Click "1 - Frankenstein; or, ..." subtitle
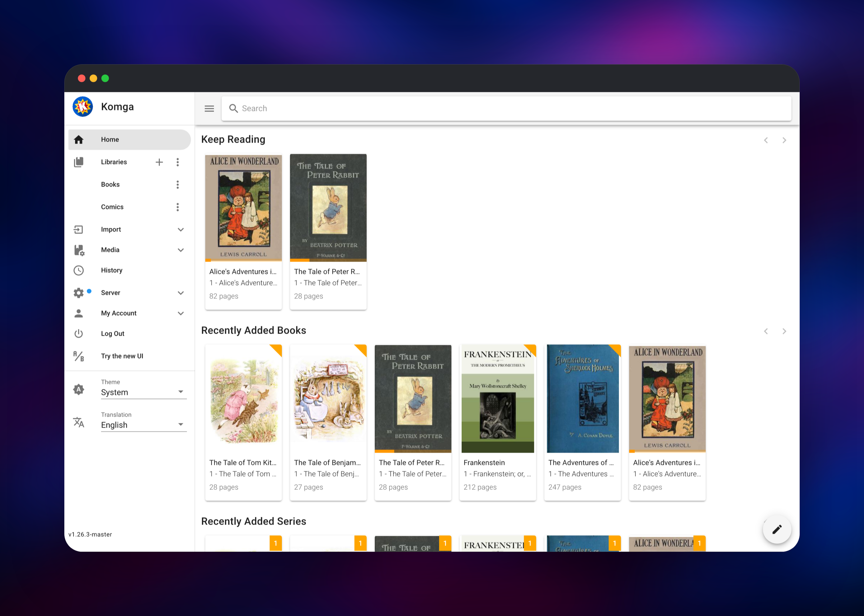Screen dimensions: 864x616 [x=497, y=474]
